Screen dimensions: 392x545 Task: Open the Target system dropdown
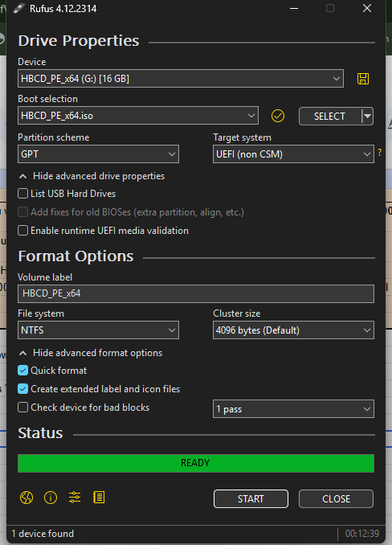293,154
